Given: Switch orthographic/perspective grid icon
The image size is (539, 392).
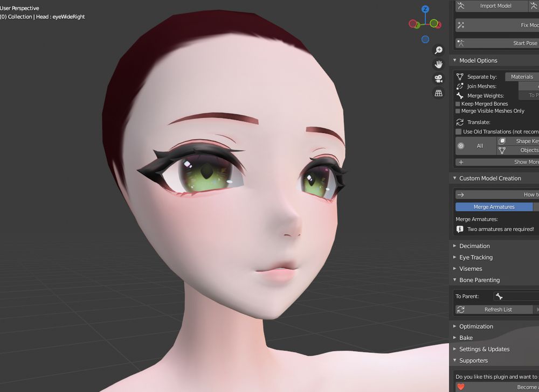Looking at the screenshot, I should click(x=439, y=93).
